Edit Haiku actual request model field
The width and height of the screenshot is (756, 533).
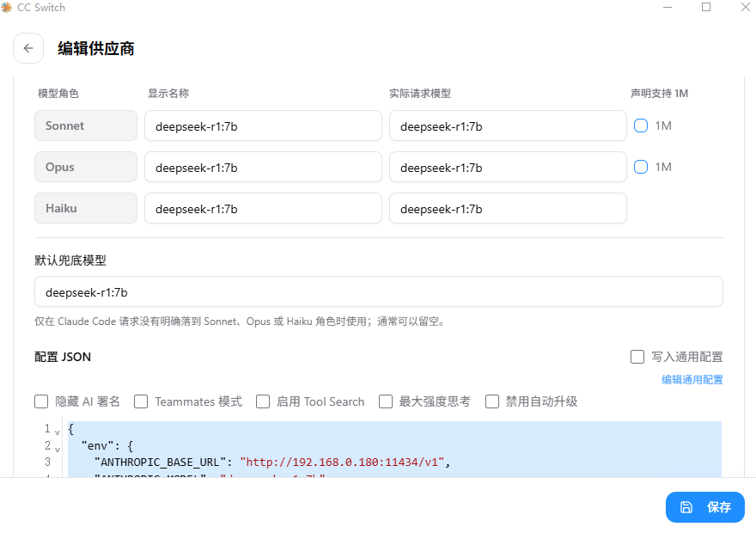coord(508,208)
